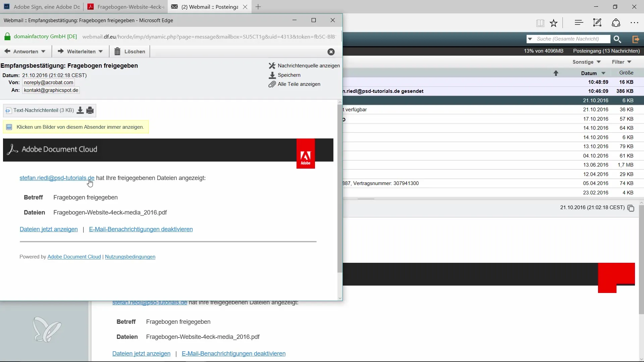Open the Antworten dropdown arrow
Image resolution: width=644 pixels, height=362 pixels.
click(x=43, y=52)
